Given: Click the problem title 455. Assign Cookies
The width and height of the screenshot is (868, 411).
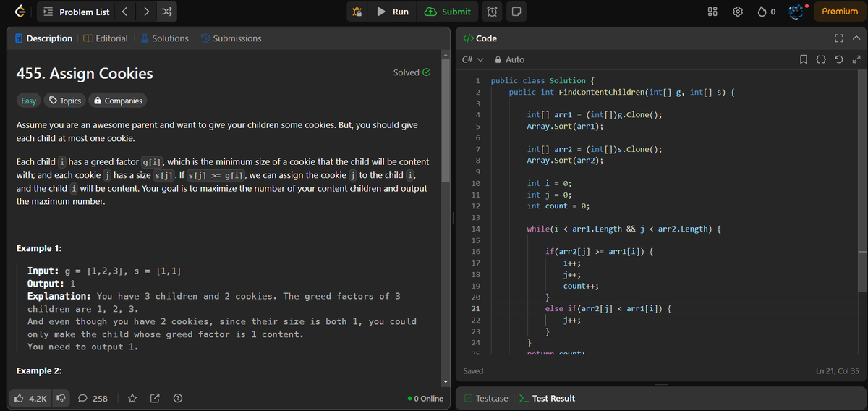Looking at the screenshot, I should (85, 73).
